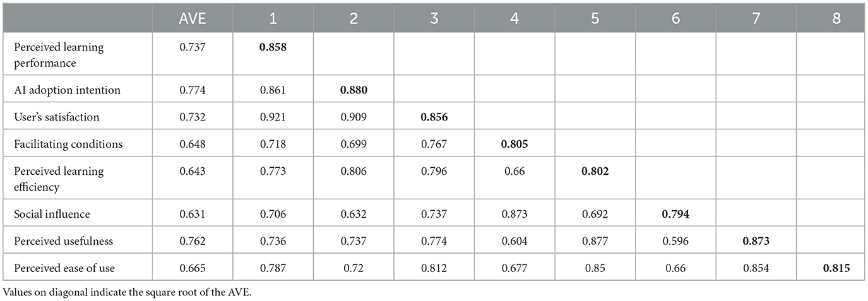Click the 0.909 cell in User's satisfaction row

click(x=354, y=117)
